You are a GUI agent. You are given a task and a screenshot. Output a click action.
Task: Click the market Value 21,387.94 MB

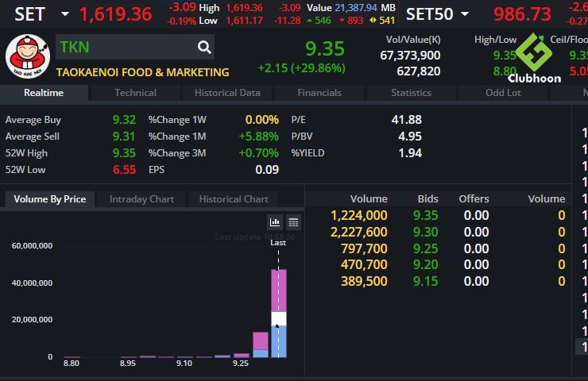coord(351,7)
